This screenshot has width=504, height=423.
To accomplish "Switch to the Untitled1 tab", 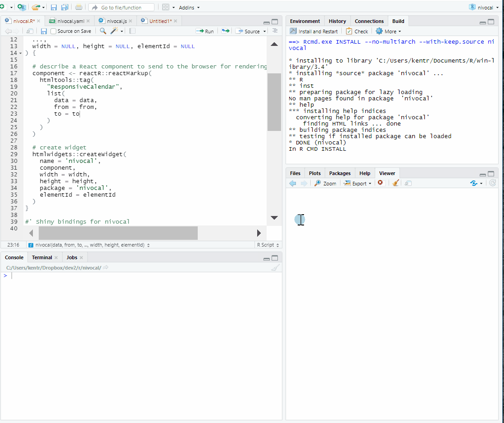I will tap(160, 21).
